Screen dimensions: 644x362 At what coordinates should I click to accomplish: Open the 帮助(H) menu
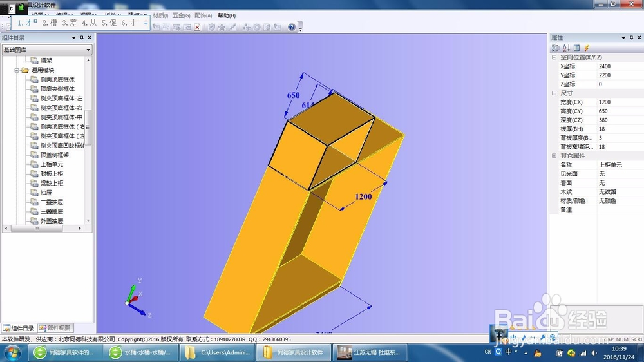point(227,15)
